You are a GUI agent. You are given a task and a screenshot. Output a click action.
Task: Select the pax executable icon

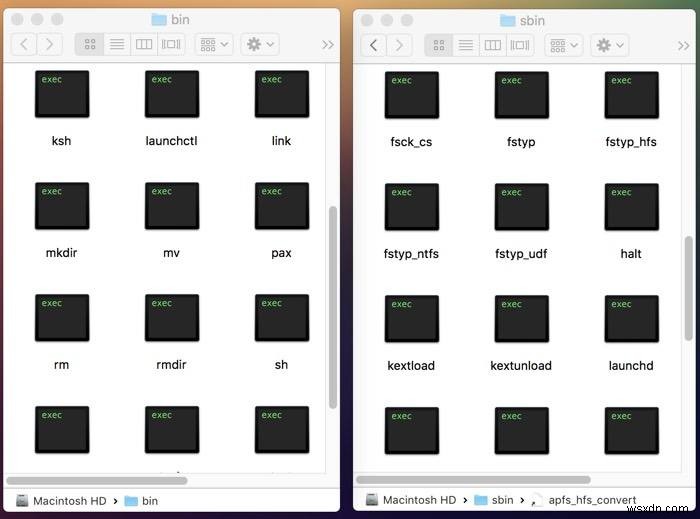(282, 206)
